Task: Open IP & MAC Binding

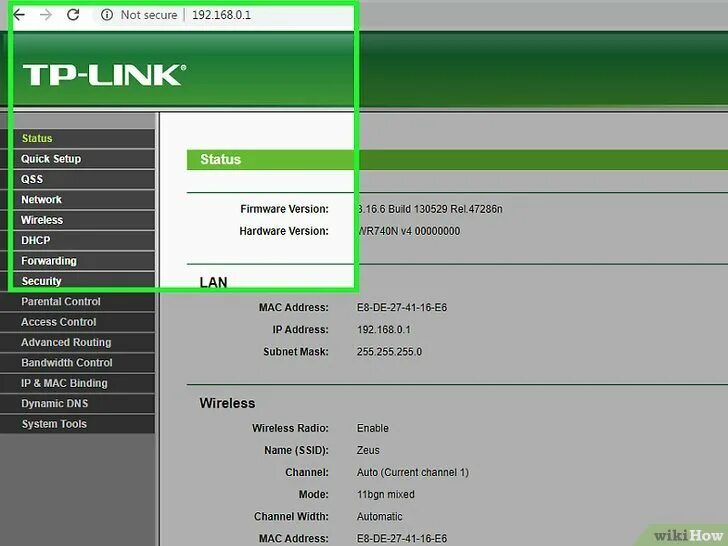Action: pos(78,384)
